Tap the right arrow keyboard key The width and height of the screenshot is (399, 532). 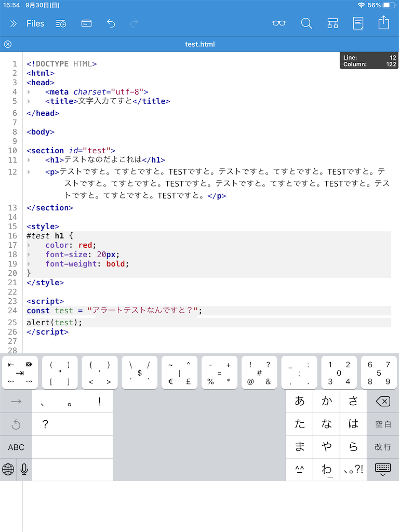click(x=16, y=402)
